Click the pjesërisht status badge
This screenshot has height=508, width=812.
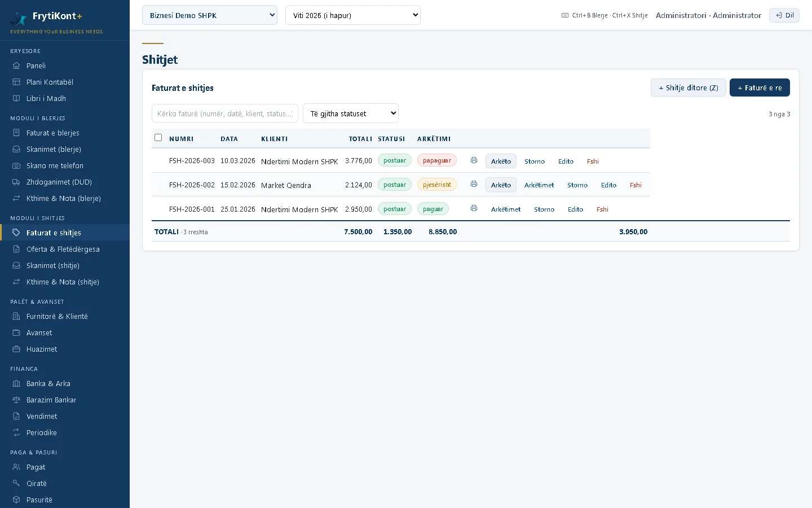[437, 185]
